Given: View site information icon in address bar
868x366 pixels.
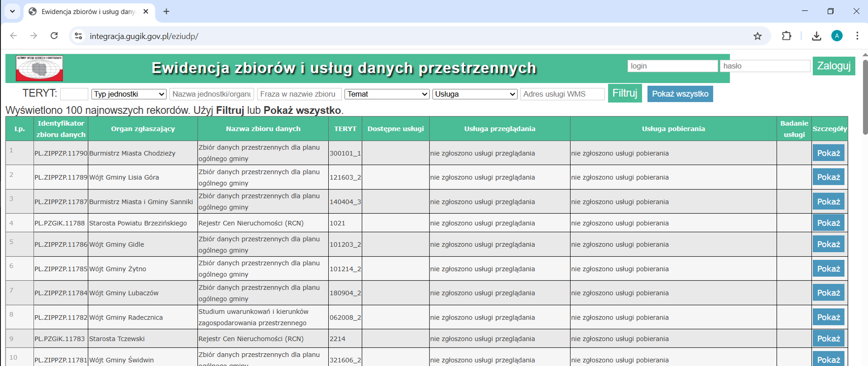Looking at the screenshot, I should [x=79, y=36].
